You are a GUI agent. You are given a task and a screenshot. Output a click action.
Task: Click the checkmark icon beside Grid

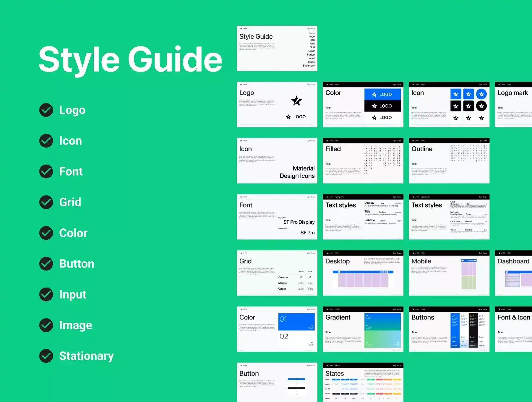click(x=46, y=202)
